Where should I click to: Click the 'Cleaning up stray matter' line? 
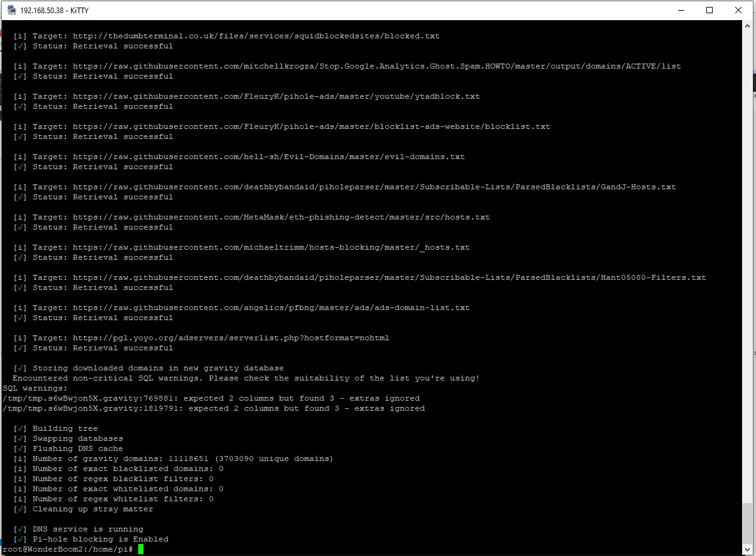pyautogui.click(x=92, y=509)
